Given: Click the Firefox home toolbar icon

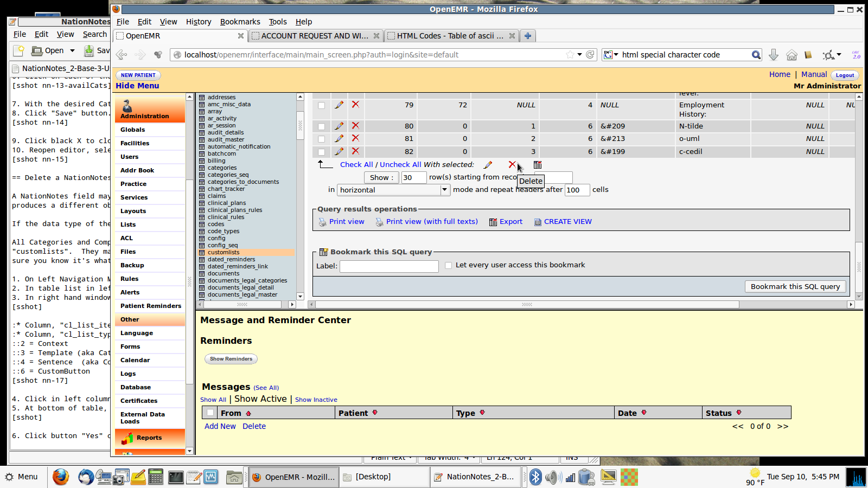Looking at the screenshot, I should [792, 55].
